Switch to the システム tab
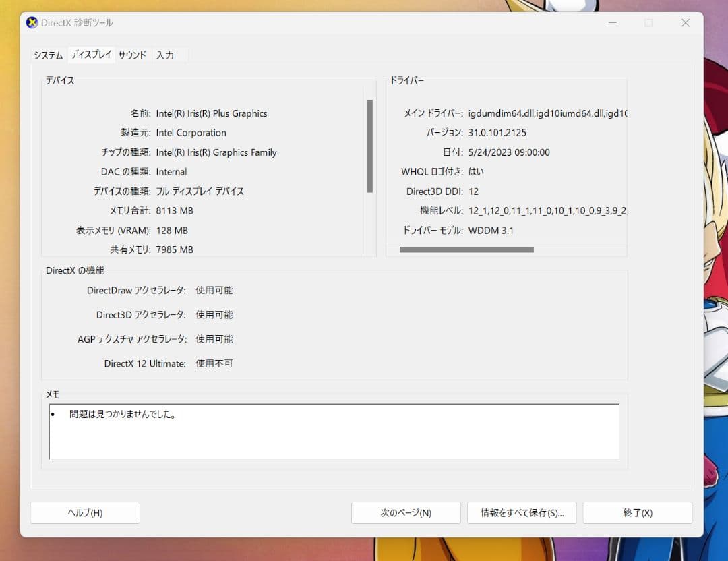Viewport: 728px width, 561px height. (47, 56)
